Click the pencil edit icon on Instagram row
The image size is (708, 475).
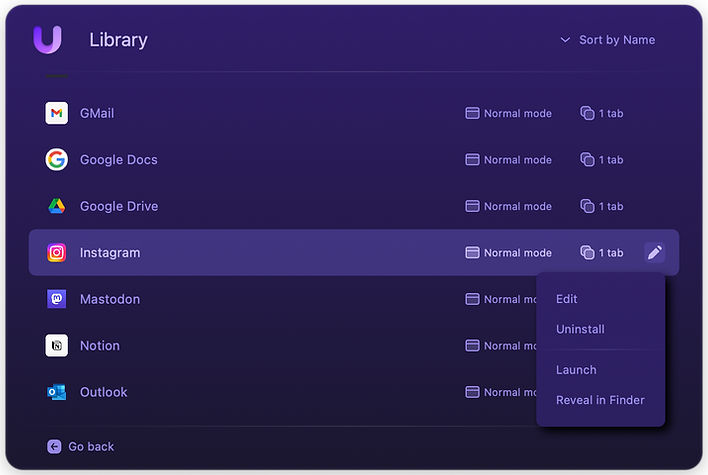coord(655,252)
